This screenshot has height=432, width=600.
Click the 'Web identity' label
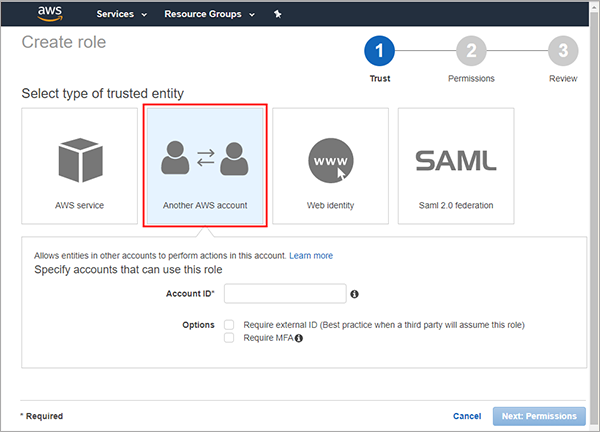[x=330, y=205]
